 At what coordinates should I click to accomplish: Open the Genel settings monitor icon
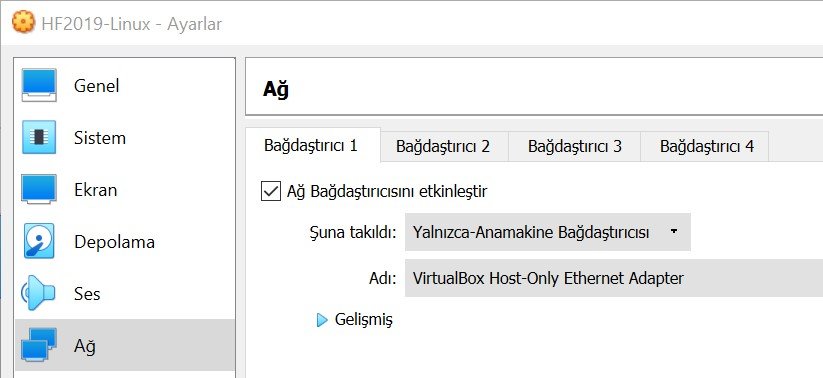pos(39,85)
